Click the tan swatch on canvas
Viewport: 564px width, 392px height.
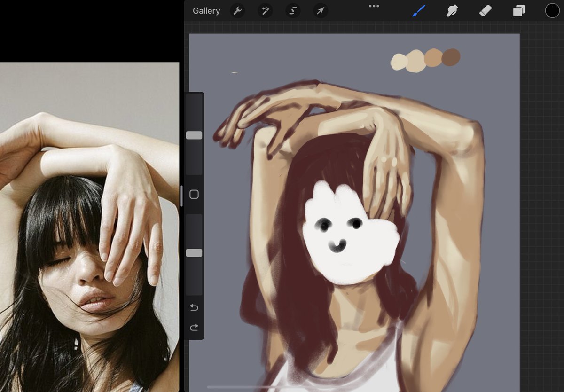[x=433, y=57]
